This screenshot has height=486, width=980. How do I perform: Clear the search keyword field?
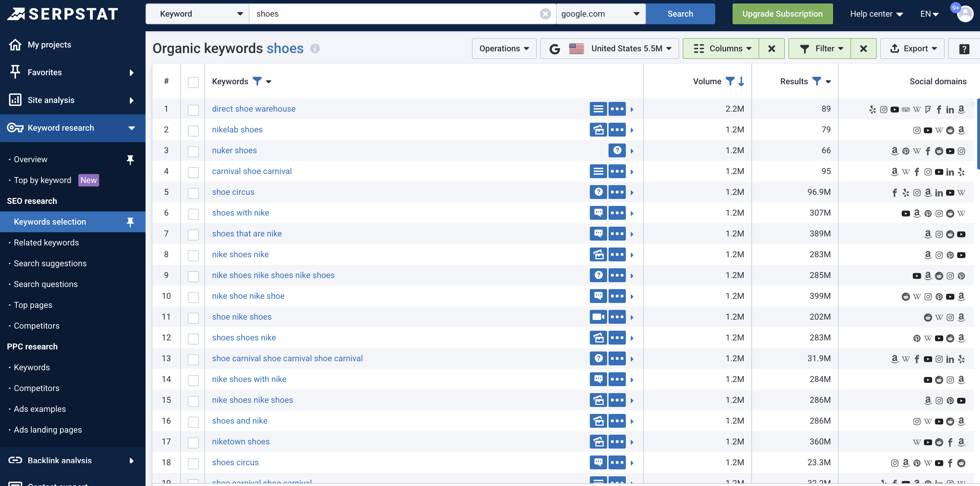click(545, 14)
